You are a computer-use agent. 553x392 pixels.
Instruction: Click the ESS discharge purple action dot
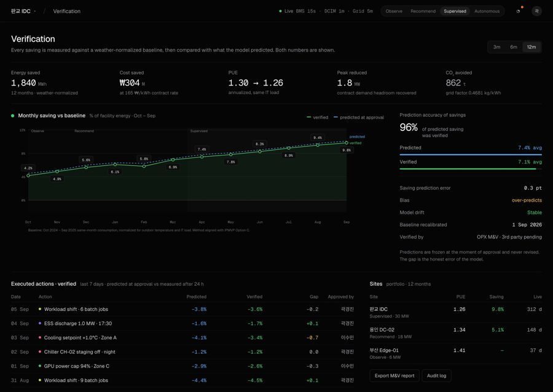coord(40,323)
